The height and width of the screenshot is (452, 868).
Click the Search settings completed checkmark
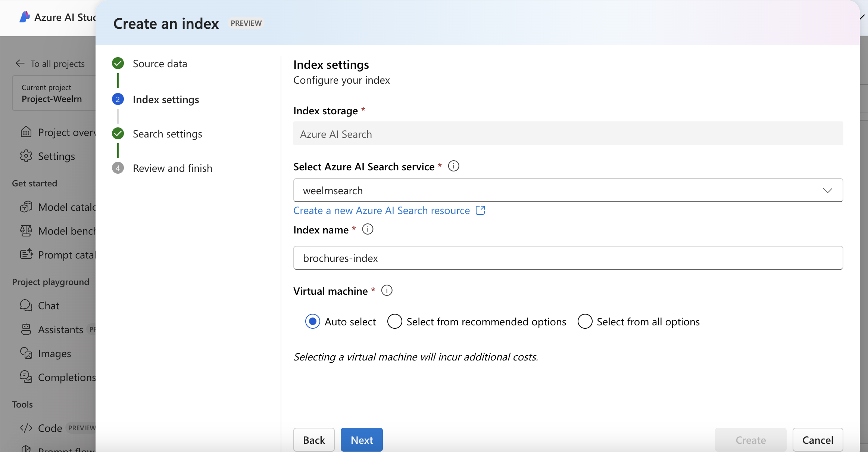[118, 134]
